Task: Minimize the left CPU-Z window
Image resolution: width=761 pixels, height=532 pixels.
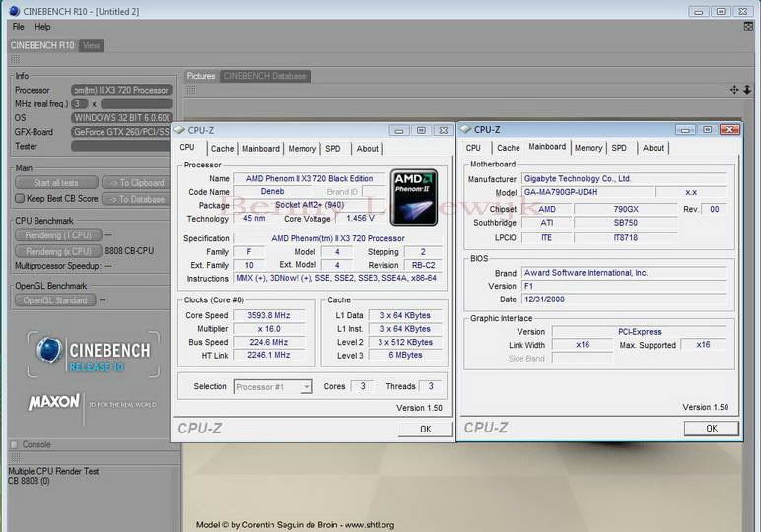Action: point(399,130)
